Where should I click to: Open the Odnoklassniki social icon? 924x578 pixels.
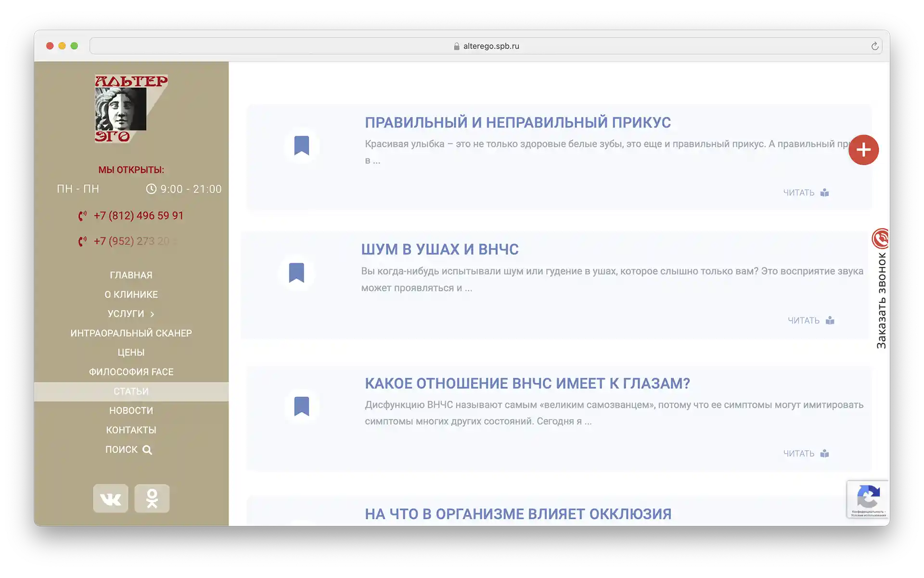coord(152,499)
